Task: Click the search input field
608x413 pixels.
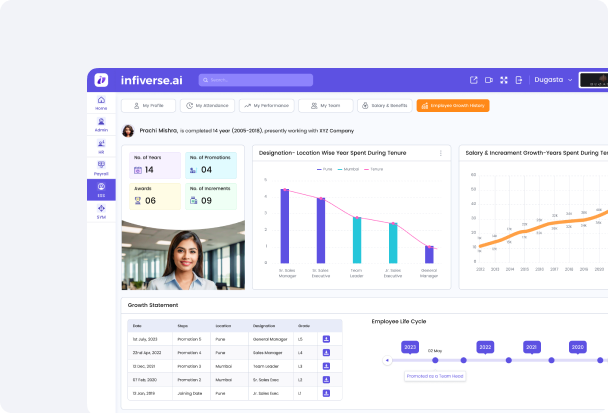Action: pyautogui.click(x=256, y=80)
